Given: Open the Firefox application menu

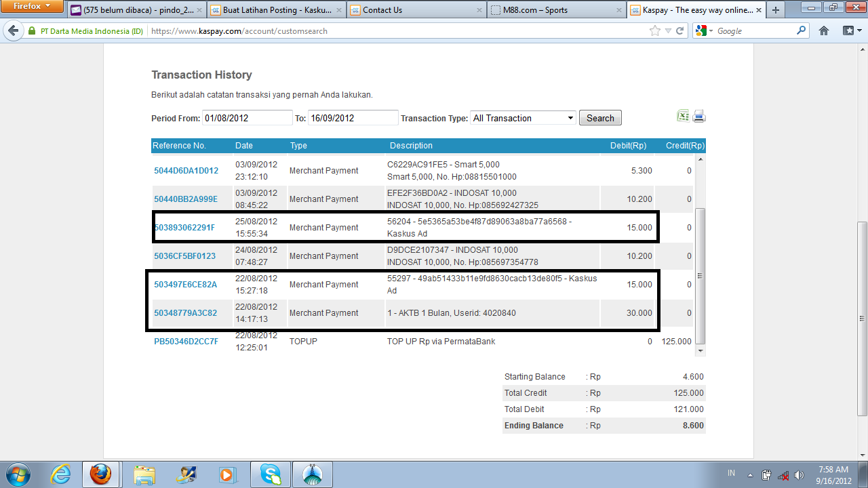Looking at the screenshot, I should click(32, 6).
